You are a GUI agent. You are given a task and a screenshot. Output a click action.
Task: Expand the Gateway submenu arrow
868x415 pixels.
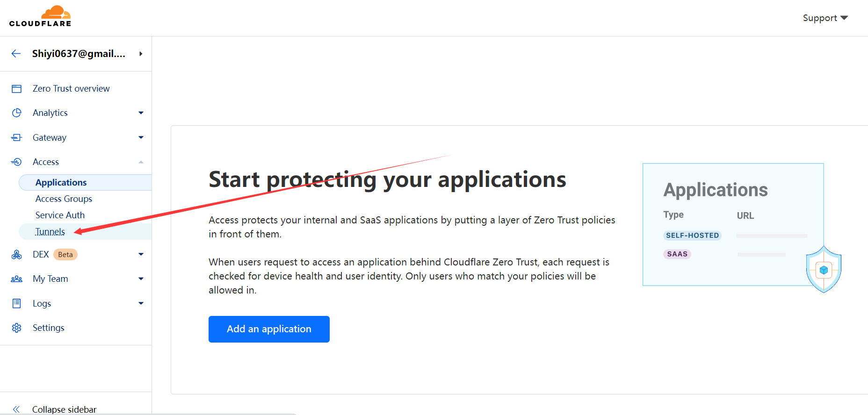(141, 137)
